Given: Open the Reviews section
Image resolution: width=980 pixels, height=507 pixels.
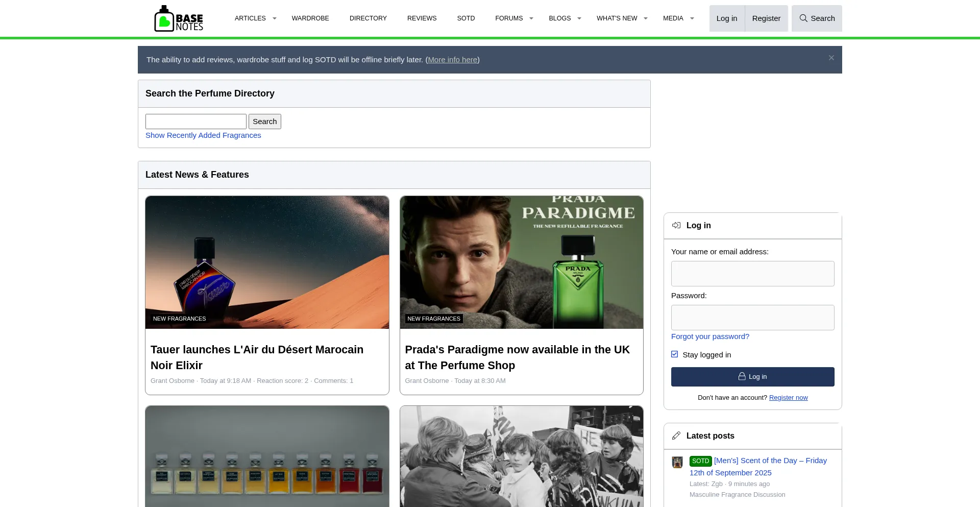Looking at the screenshot, I should (x=422, y=18).
